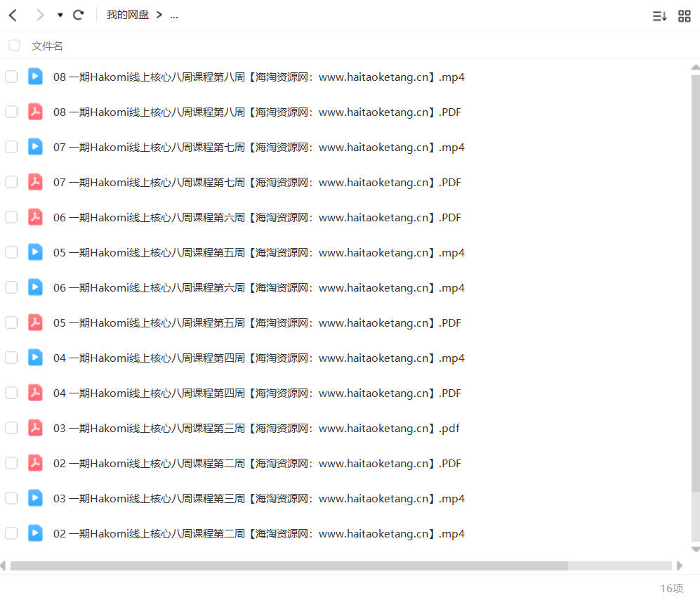Click video icon of 04 第四周 .mp4

click(x=35, y=358)
